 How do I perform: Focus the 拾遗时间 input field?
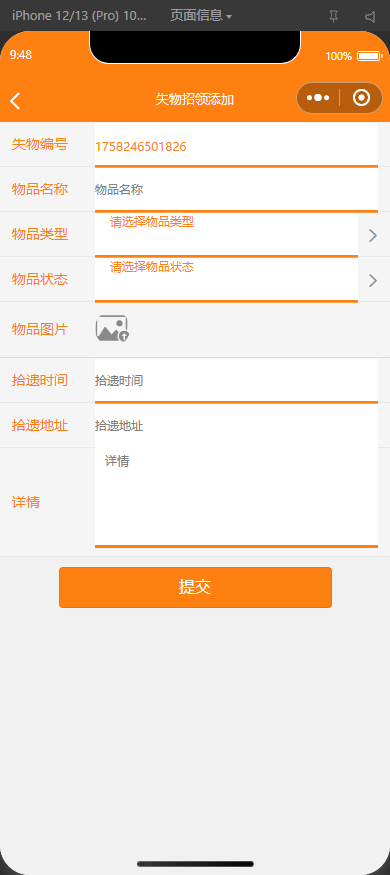(x=236, y=380)
